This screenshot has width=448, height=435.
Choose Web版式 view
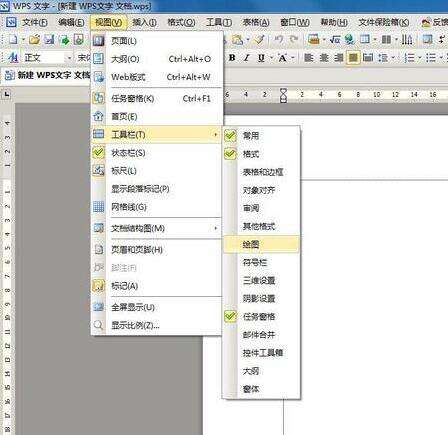click(157, 77)
